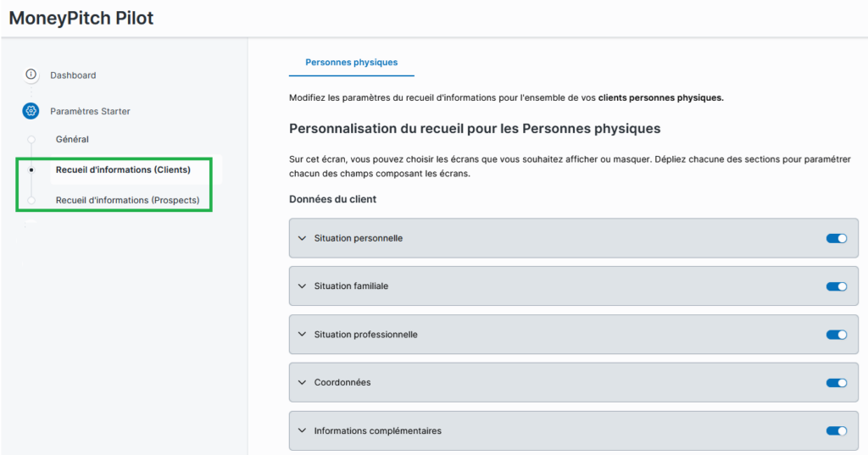Expand the Situation familiale section chevron
868x455 pixels.
[301, 286]
